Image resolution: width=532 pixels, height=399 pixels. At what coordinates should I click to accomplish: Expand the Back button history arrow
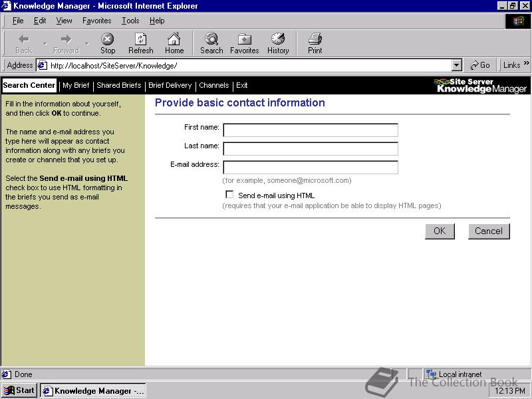pos(45,43)
